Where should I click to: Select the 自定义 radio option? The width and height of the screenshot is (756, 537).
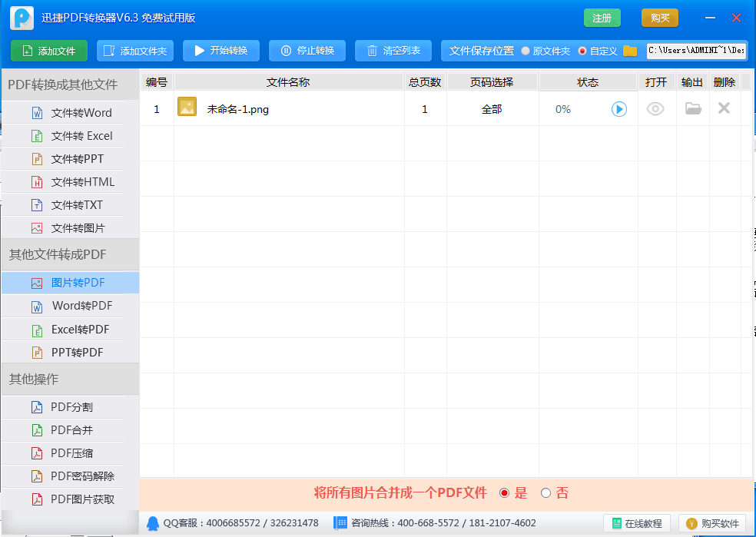click(x=582, y=51)
